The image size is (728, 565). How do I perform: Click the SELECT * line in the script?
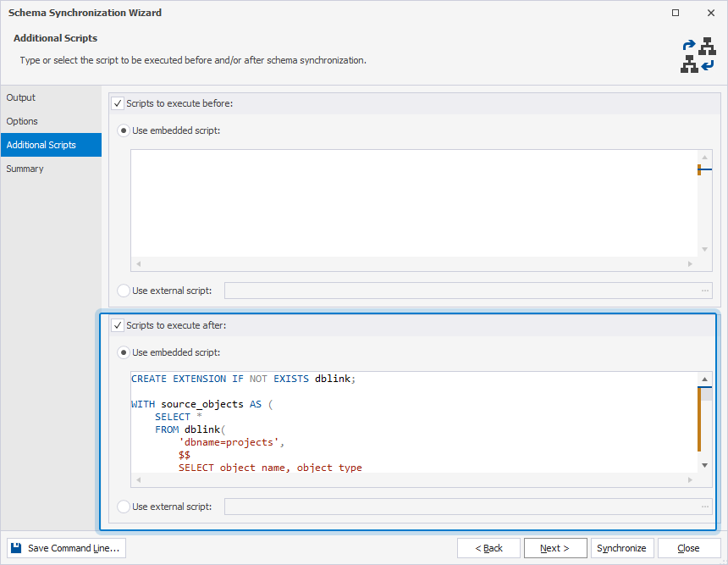coord(179,417)
